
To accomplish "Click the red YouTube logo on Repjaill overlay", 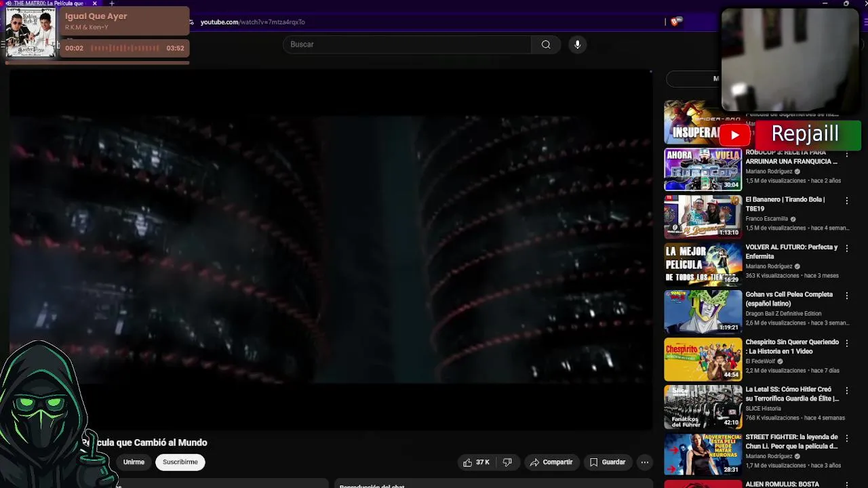I will 734,135.
